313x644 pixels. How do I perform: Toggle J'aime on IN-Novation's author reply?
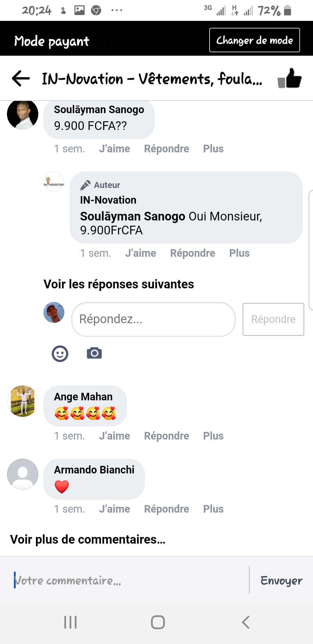point(141,253)
